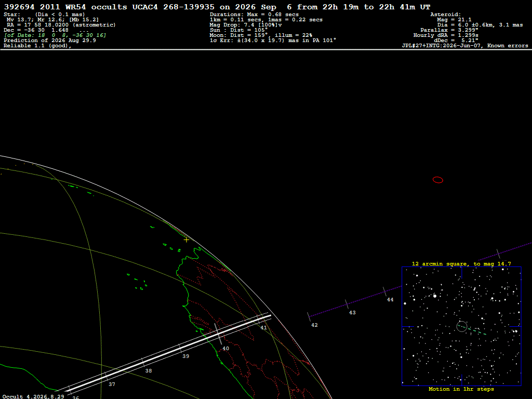Click the gray circle around target star
532x399 pixels.
point(462,326)
